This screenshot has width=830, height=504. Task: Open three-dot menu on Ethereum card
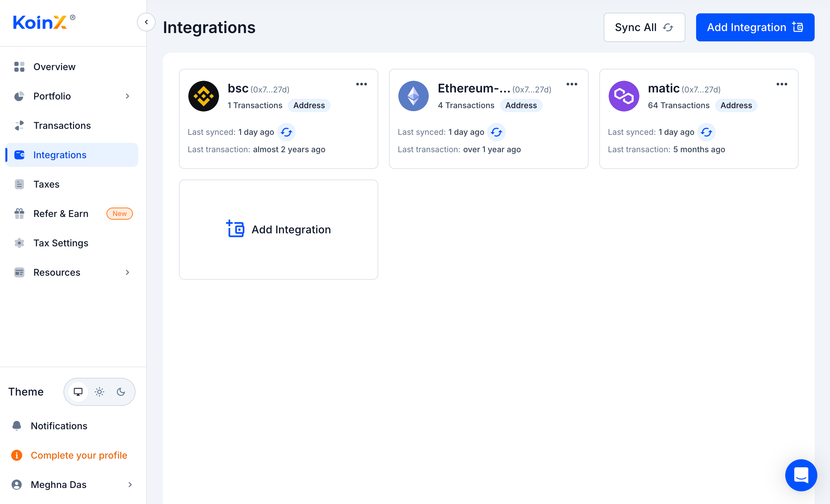pos(572,84)
